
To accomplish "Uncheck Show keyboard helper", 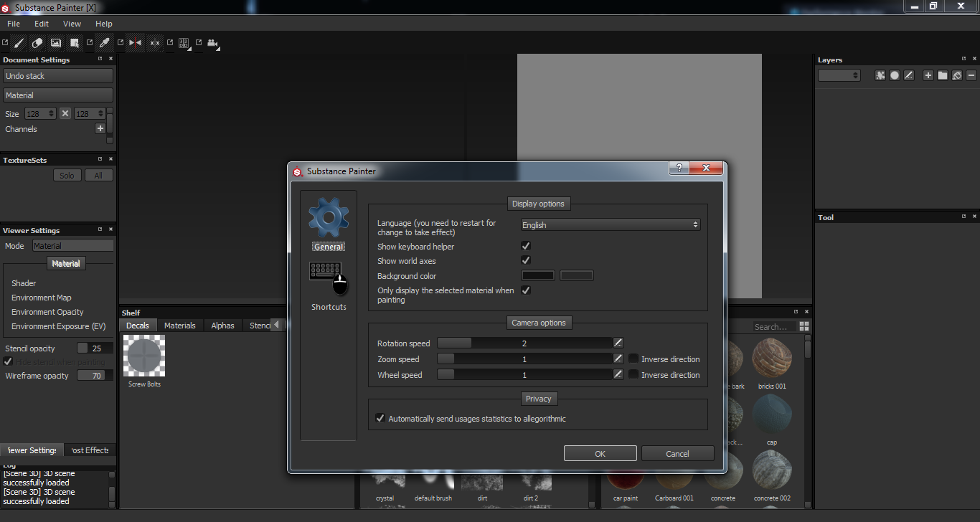I will tap(526, 246).
